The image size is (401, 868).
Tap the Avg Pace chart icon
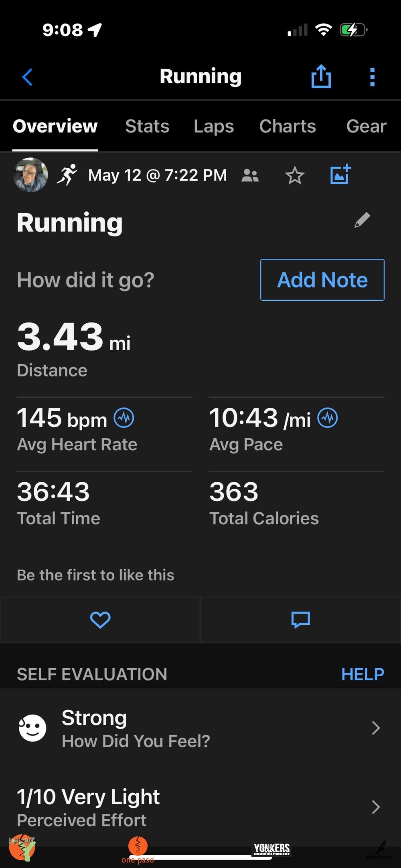click(327, 418)
